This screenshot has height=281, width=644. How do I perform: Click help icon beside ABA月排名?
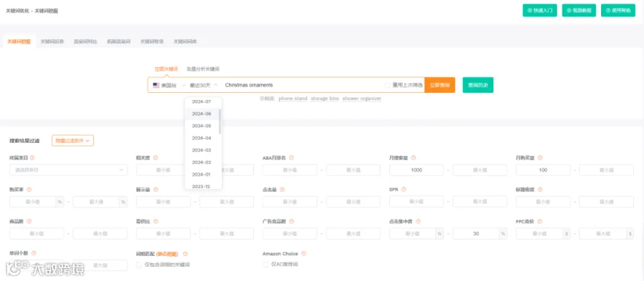click(x=291, y=158)
